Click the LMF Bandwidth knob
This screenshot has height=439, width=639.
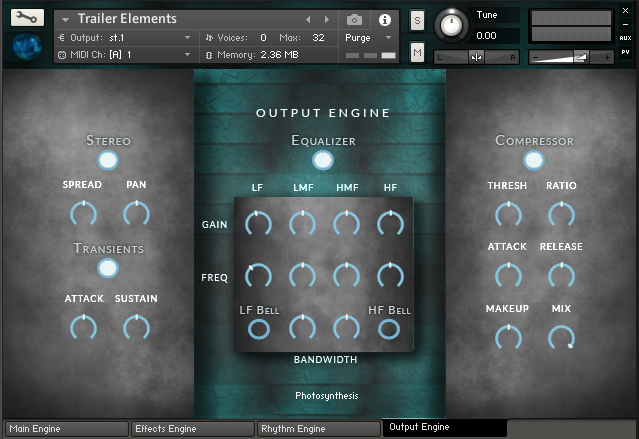click(x=302, y=327)
